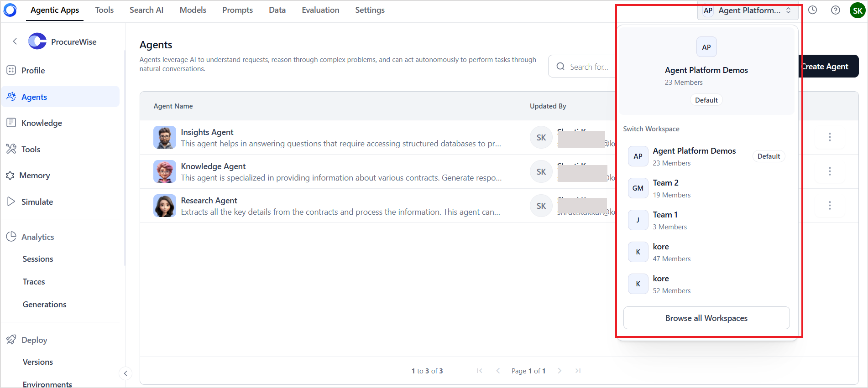Open the Settings tab
868x388 pixels.
coord(370,10)
